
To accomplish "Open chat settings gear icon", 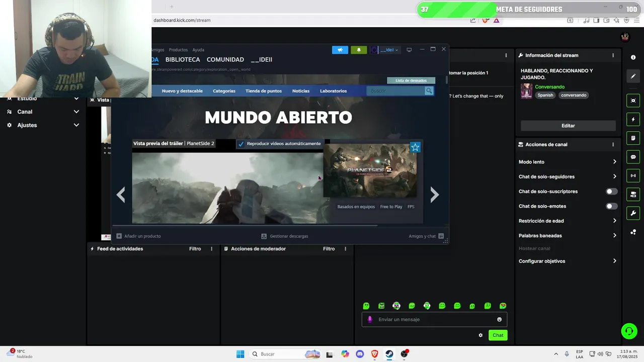I will [x=480, y=335].
